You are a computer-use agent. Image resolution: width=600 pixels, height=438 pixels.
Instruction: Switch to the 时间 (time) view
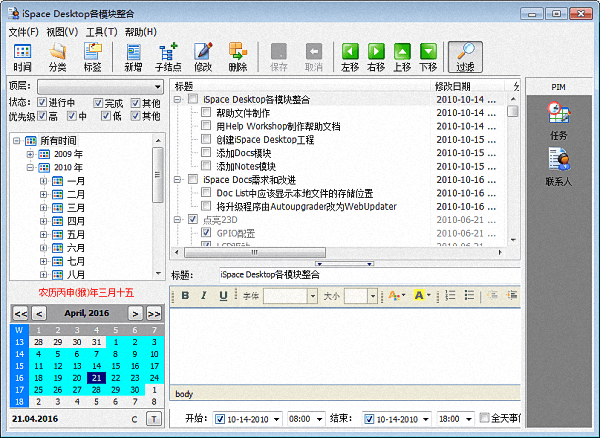(x=22, y=57)
